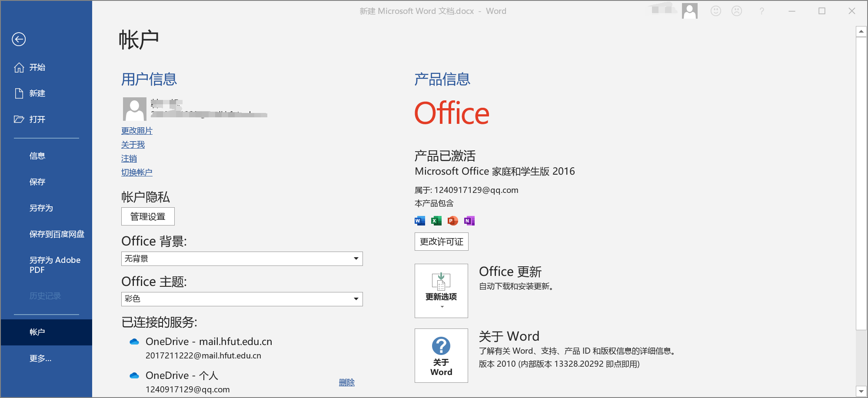Click the open folder icon beside 打开
The height and width of the screenshot is (398, 868).
pos(19,119)
